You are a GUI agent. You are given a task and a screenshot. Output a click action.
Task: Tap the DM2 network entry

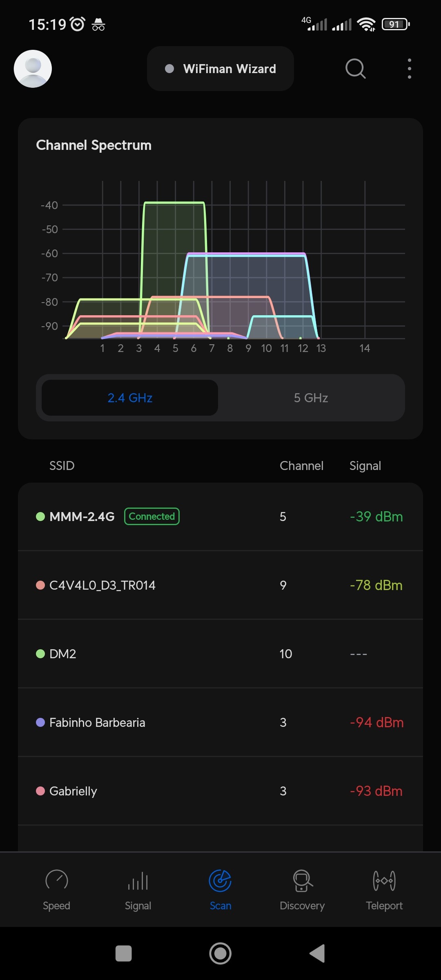(x=220, y=654)
